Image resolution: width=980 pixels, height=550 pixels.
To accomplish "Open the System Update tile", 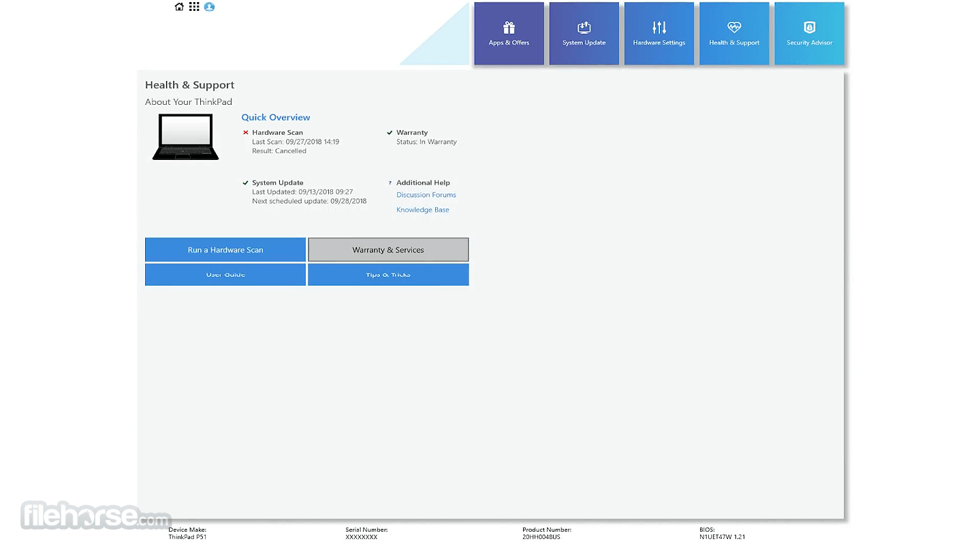I will tap(584, 33).
